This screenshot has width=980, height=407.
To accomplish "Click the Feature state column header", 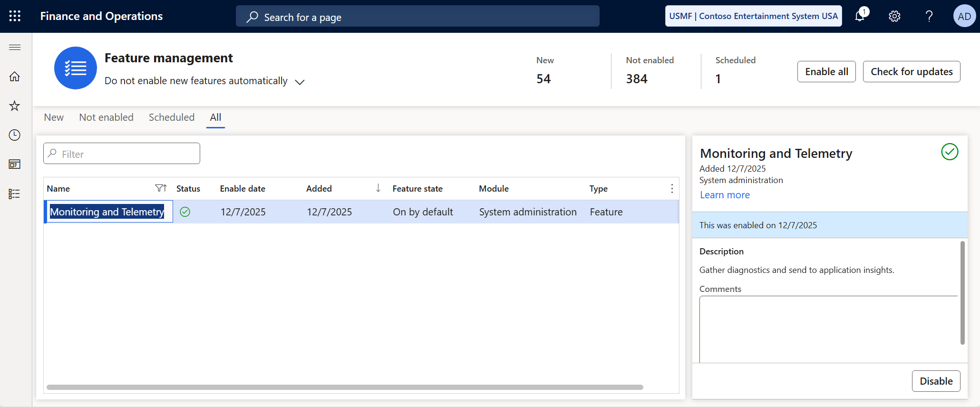I will pyautogui.click(x=417, y=189).
